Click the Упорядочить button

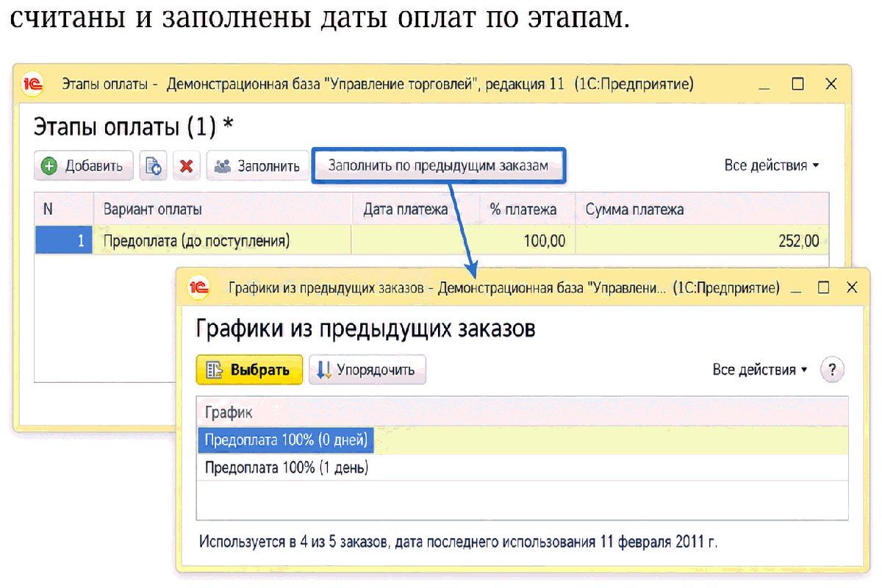tap(367, 370)
